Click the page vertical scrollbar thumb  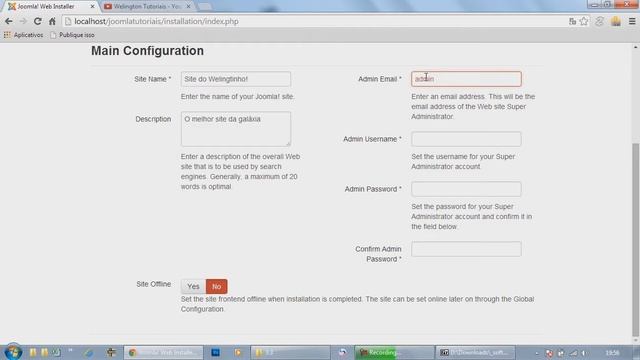[x=636, y=239]
